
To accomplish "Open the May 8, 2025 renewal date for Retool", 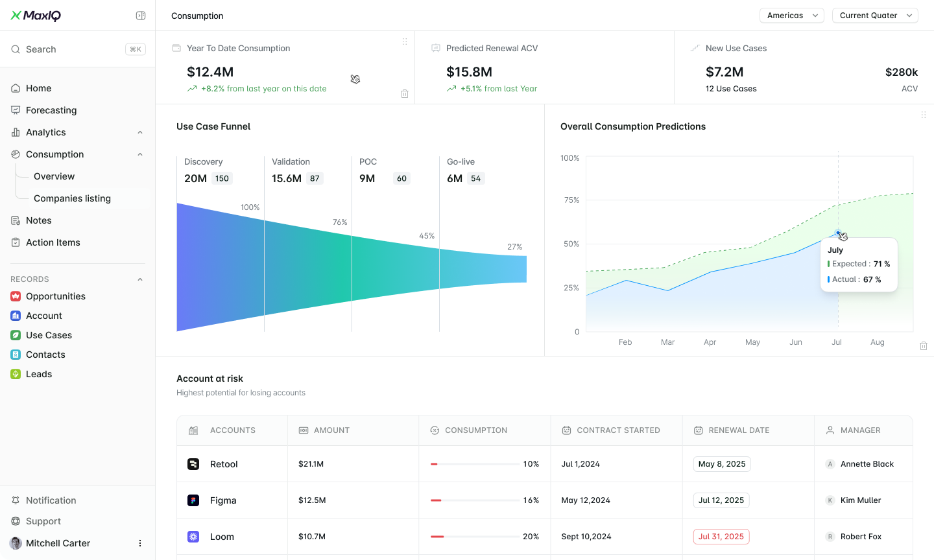I will coord(721,463).
